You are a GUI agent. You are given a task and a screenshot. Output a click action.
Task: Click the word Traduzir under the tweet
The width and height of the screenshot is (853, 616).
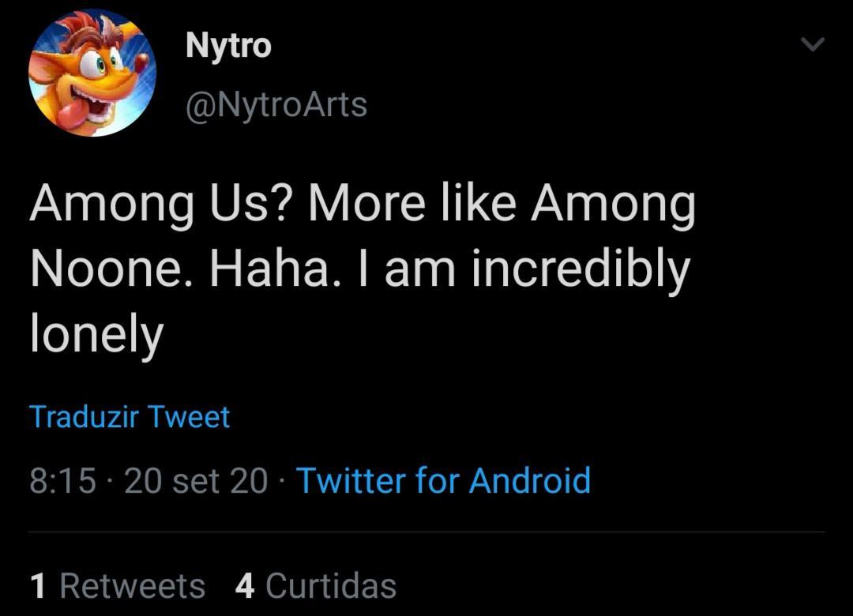click(87, 416)
